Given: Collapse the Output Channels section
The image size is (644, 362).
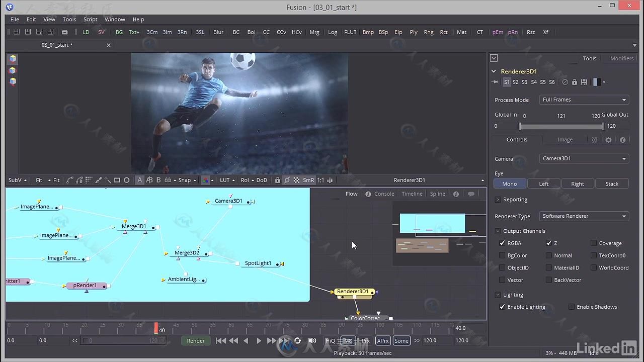Looking at the screenshot, I should (x=498, y=231).
